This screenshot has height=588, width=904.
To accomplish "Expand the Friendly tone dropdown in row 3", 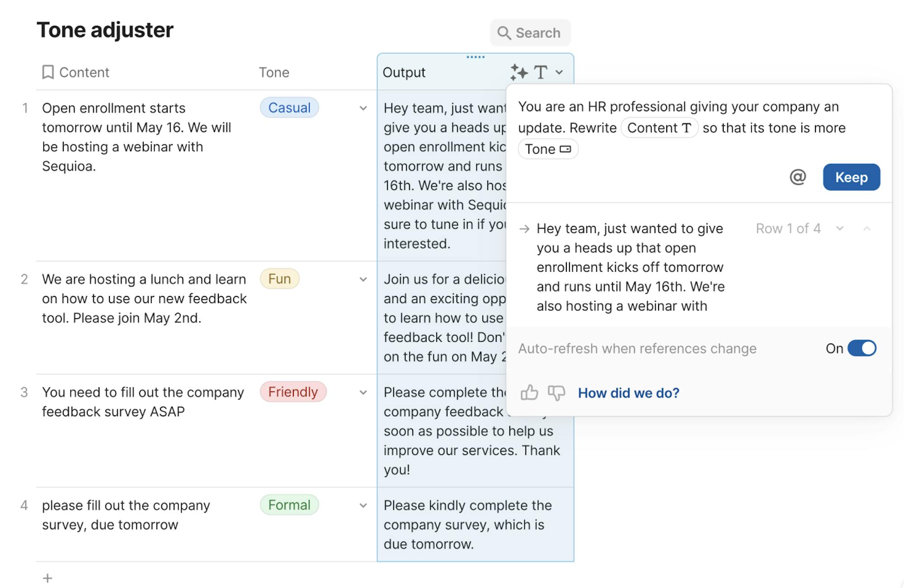I will pyautogui.click(x=363, y=392).
